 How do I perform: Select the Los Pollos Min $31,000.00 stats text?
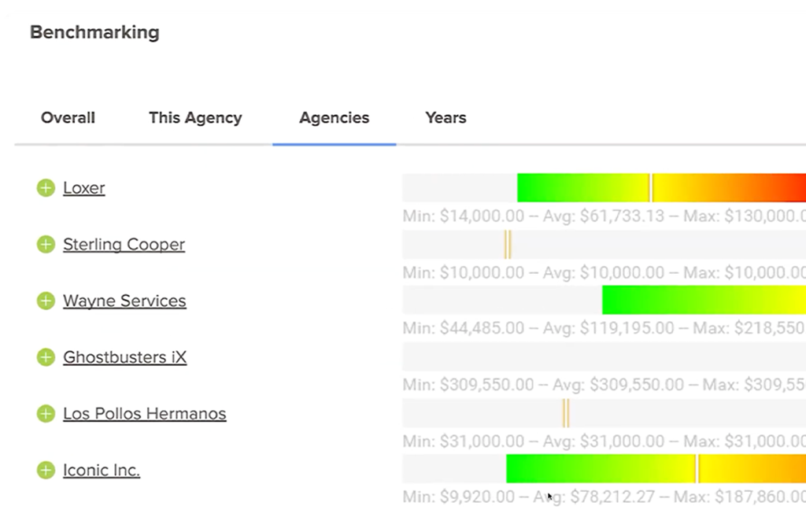coord(604,441)
